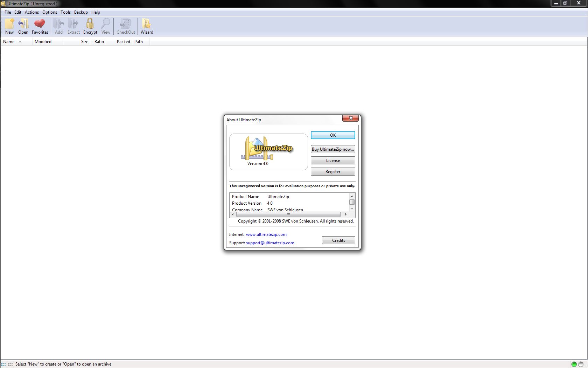Select the Company Name row
The image size is (588, 368).
point(289,210)
